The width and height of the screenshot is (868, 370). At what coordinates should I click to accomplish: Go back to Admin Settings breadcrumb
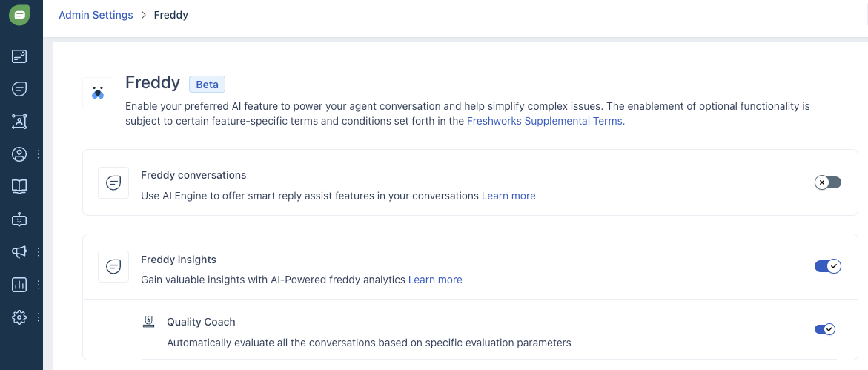96,15
